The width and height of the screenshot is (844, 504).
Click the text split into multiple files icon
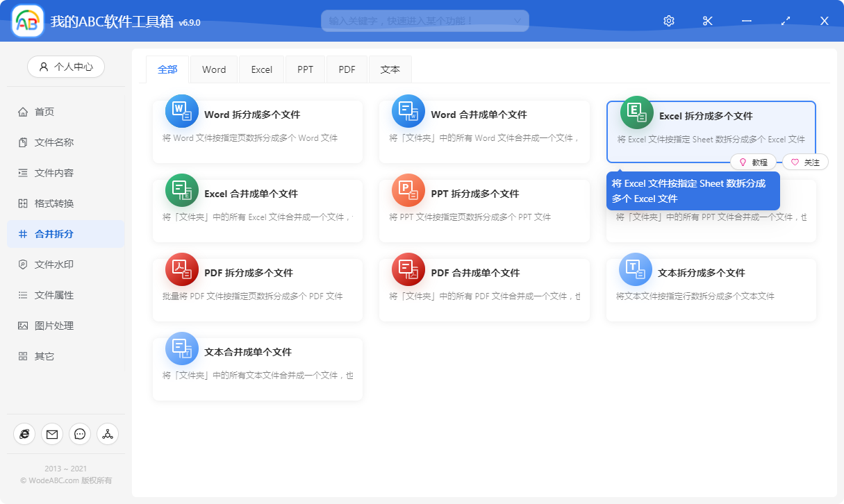[x=636, y=269]
